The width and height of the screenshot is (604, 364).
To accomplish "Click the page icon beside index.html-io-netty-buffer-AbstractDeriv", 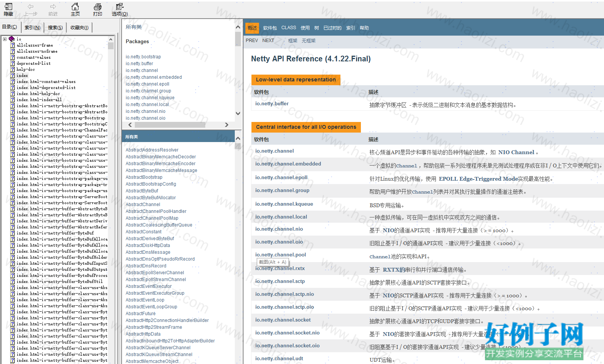I will [x=12, y=221].
